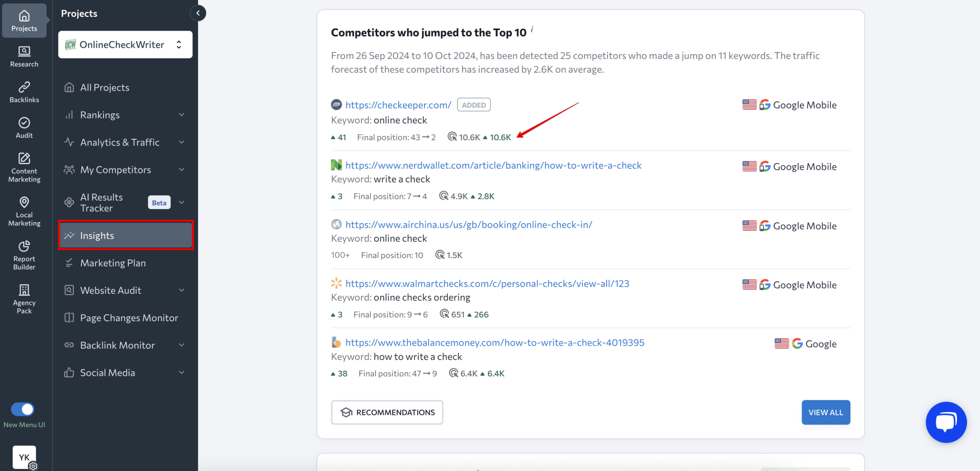
Task: Open Content Marketing section
Action: pyautogui.click(x=24, y=167)
